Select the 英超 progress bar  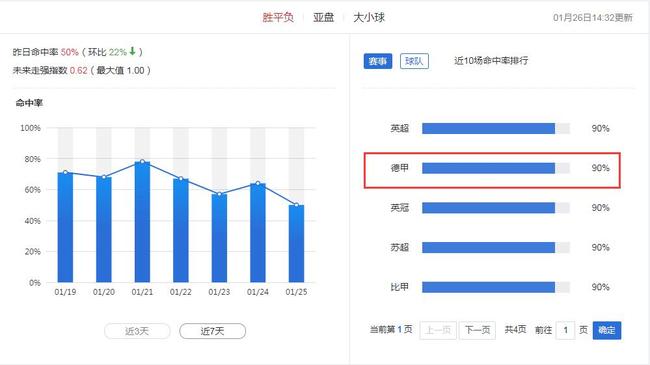[x=496, y=129]
